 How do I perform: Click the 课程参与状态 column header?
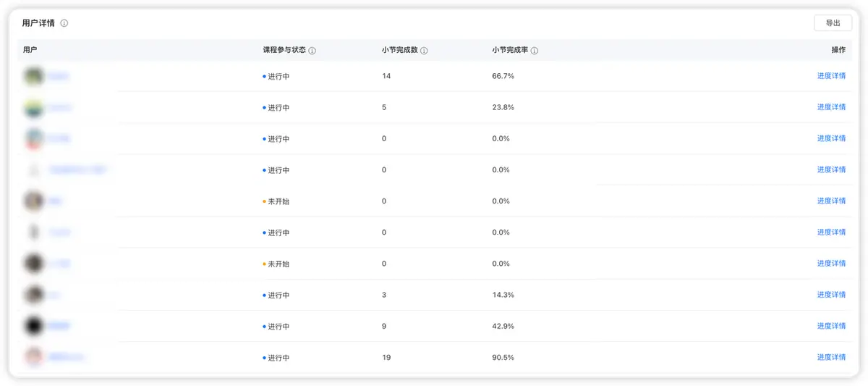point(284,51)
